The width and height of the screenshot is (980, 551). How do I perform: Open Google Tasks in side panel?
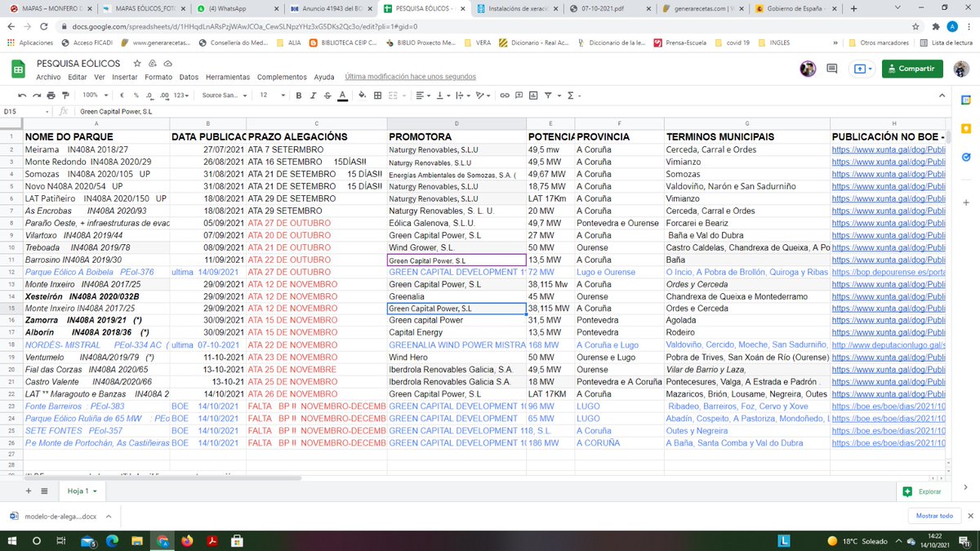click(x=965, y=157)
